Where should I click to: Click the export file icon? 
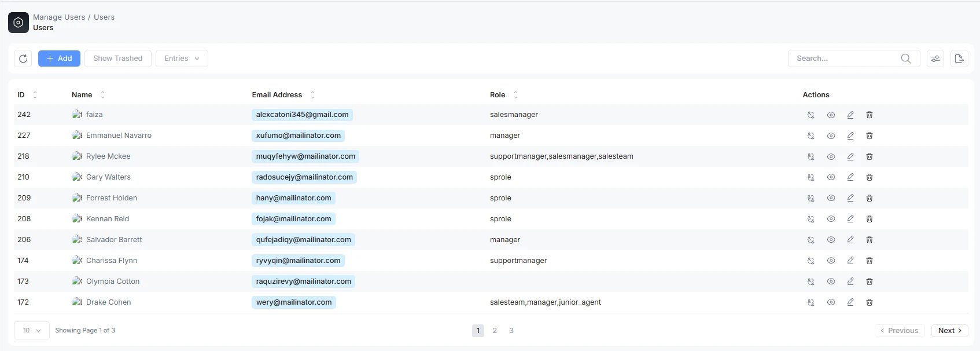pyautogui.click(x=959, y=58)
